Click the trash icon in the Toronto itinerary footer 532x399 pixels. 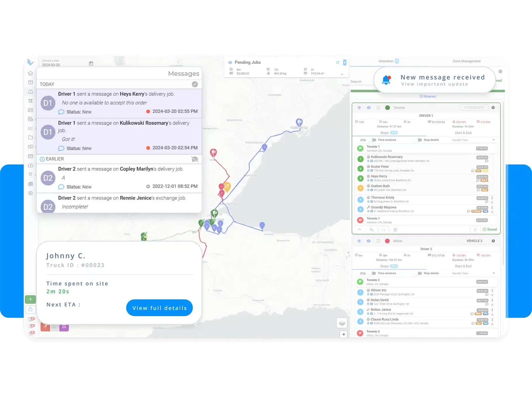pos(475,229)
